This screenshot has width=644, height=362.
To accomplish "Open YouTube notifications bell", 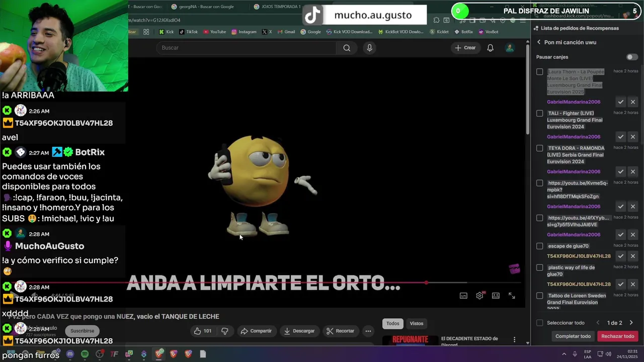I will pos(490,48).
